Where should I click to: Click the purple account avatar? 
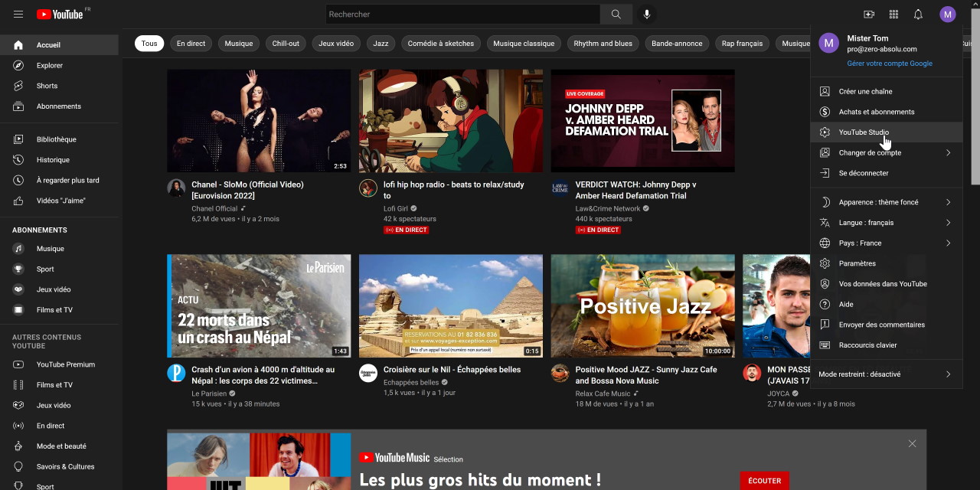tap(948, 15)
